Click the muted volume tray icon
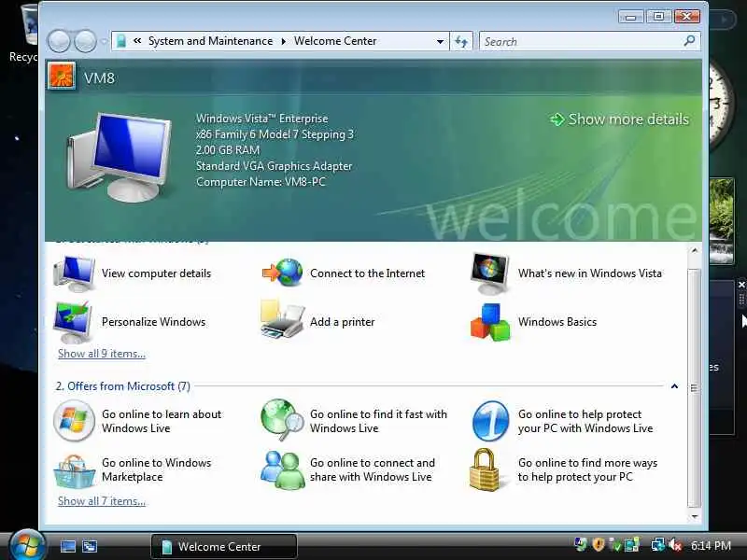The image size is (747, 560). 675,545
